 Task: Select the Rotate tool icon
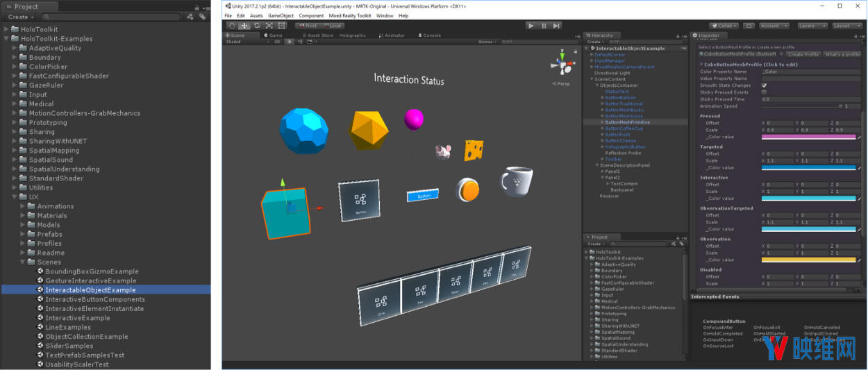coord(257,26)
